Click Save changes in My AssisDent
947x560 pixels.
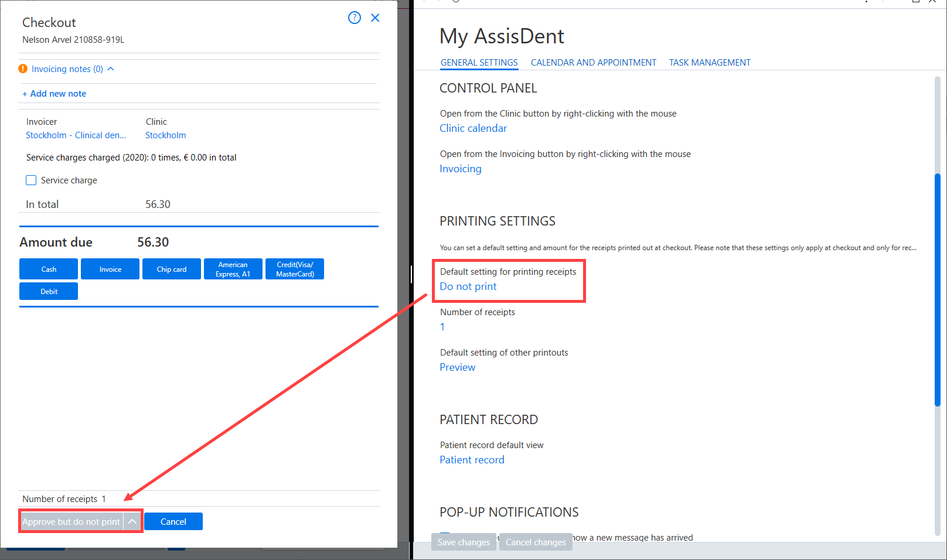pyautogui.click(x=464, y=542)
